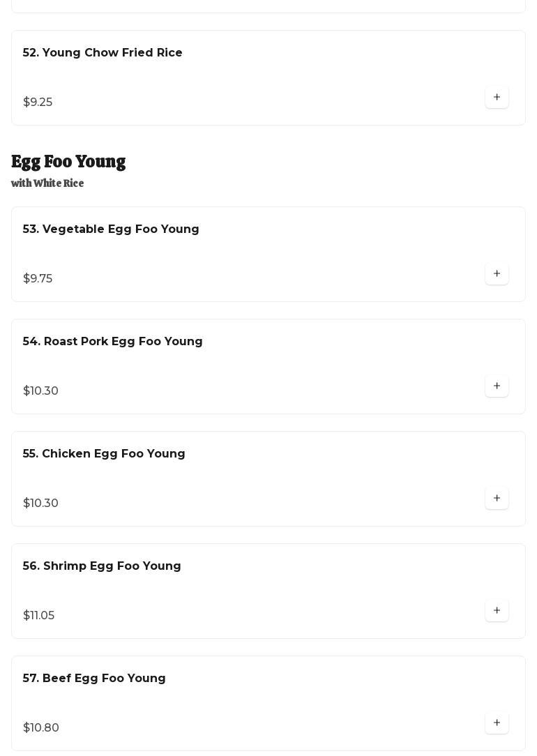Add Young Chow Fried Rice with plus icon

coord(497,97)
